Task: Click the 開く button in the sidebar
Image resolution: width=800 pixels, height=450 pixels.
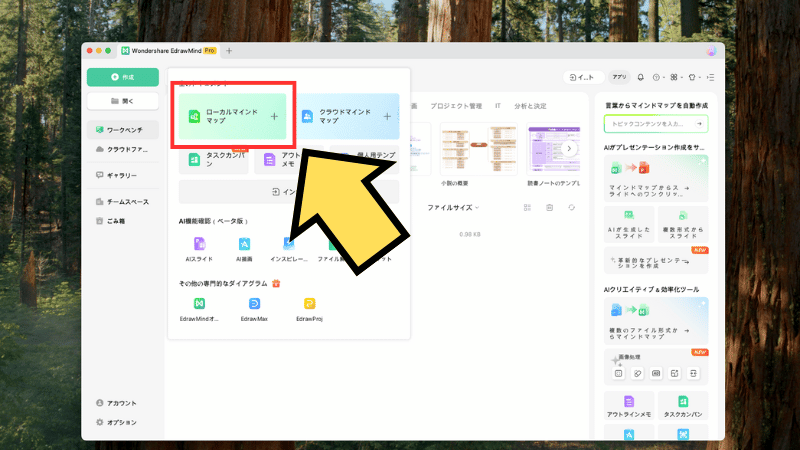Action: point(122,101)
